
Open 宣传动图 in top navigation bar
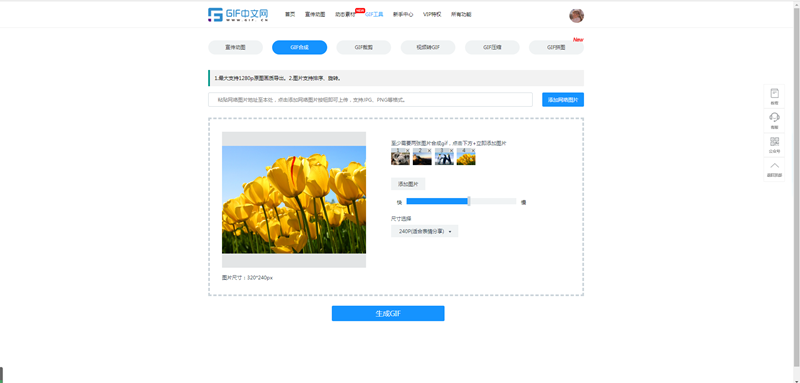(x=315, y=14)
